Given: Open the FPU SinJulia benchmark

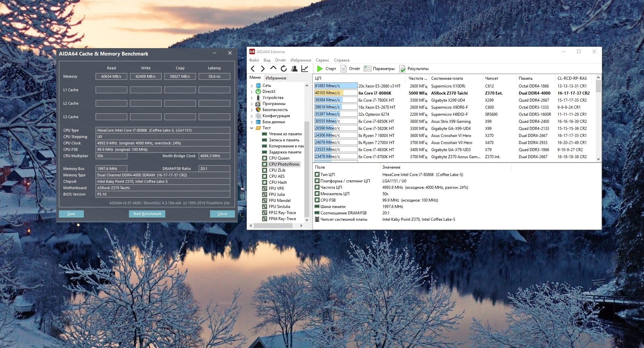Looking at the screenshot, I should [279, 207].
